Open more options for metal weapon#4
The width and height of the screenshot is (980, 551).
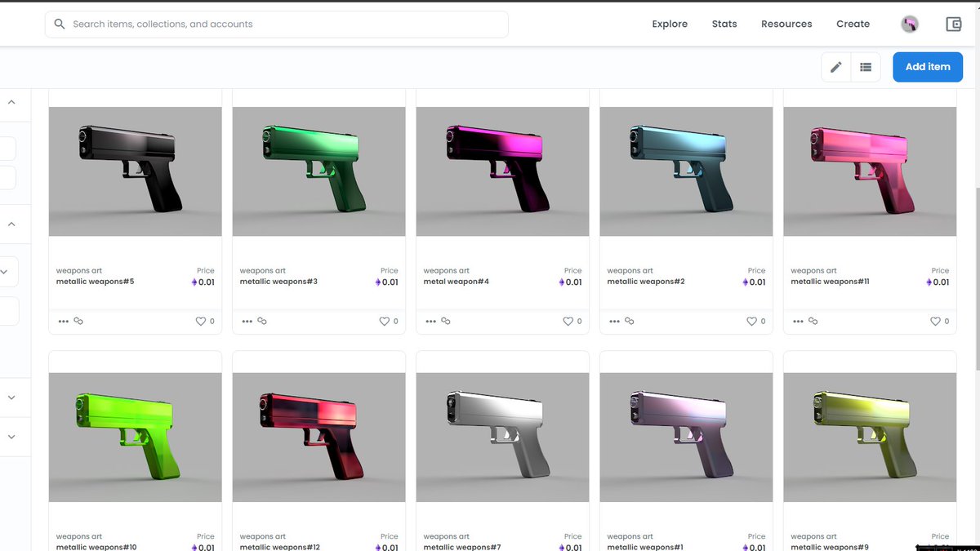(x=431, y=322)
